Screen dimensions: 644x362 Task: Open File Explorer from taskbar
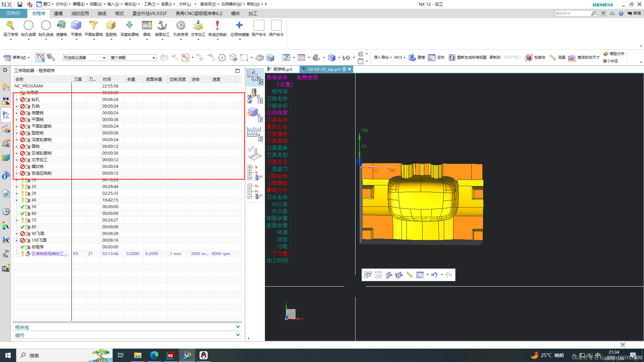tap(138, 355)
